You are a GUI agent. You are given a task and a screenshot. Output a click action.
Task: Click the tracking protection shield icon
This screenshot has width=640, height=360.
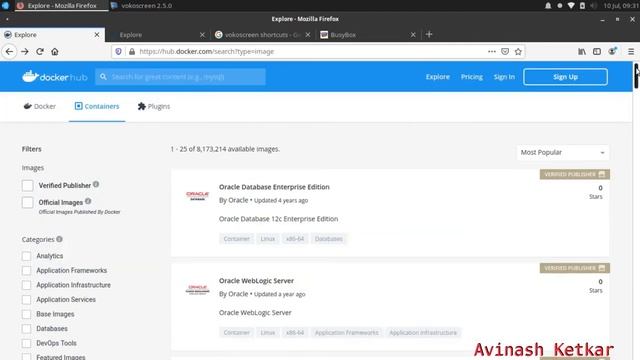118,51
